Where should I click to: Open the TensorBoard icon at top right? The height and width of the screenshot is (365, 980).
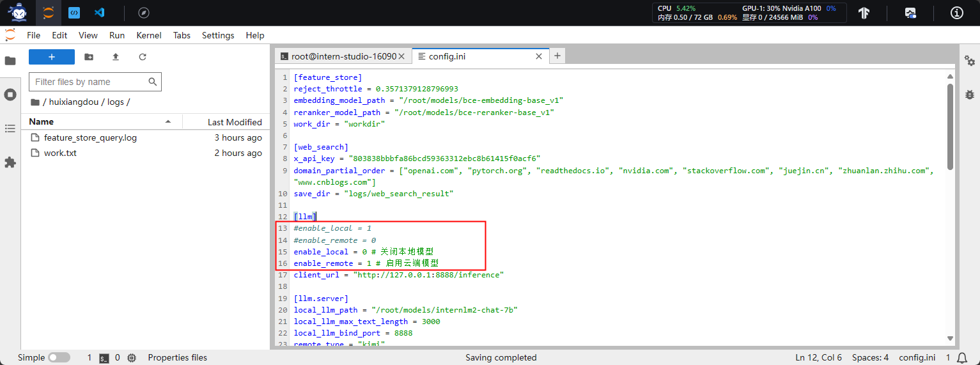(x=864, y=13)
